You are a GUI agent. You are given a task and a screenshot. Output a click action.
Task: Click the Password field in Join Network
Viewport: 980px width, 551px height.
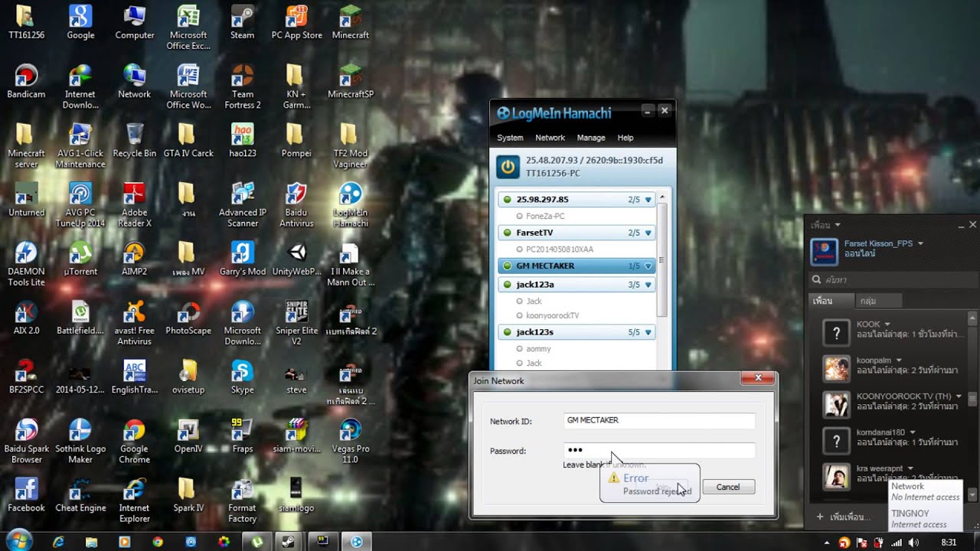(659, 451)
